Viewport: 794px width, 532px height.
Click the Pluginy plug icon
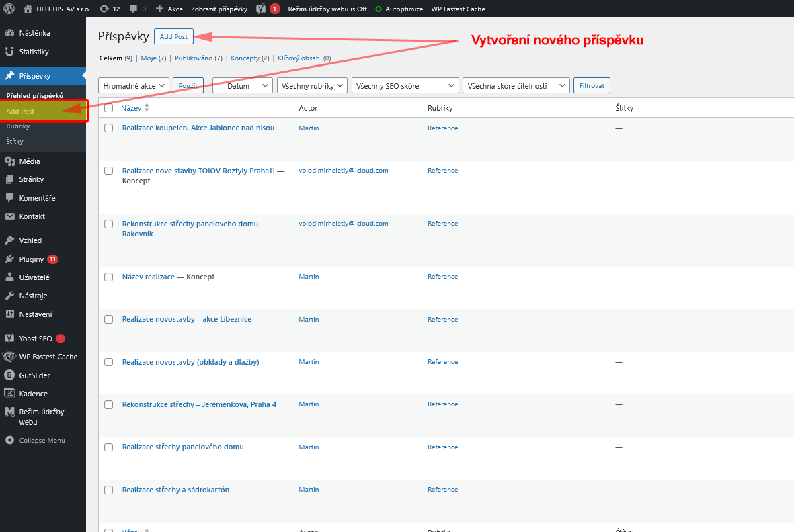coord(9,259)
